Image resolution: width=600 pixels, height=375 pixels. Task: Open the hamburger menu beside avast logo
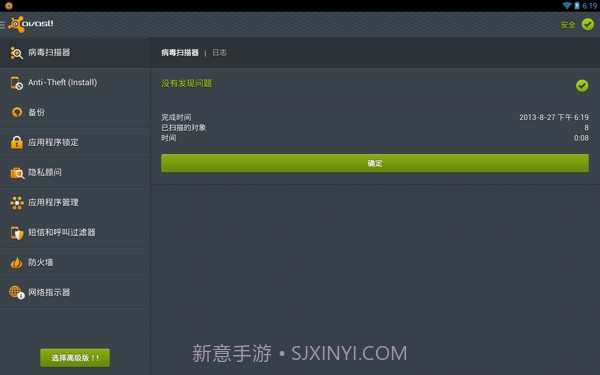2,25
